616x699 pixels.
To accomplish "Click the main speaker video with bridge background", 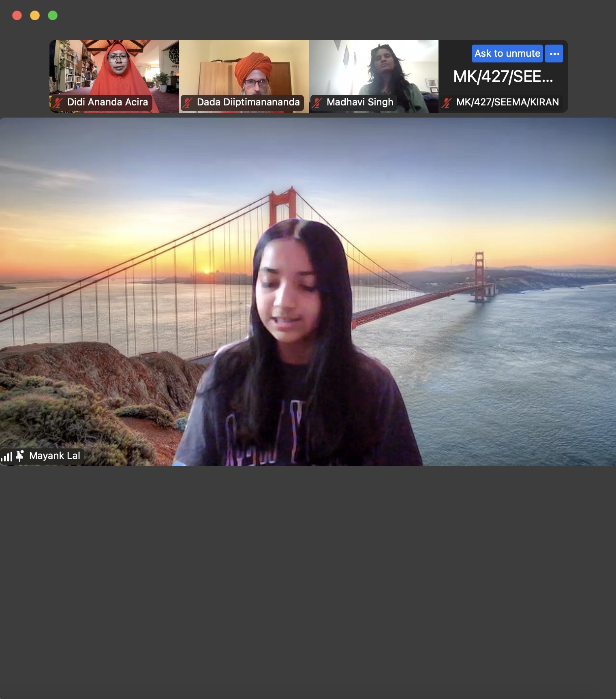I will [x=308, y=292].
